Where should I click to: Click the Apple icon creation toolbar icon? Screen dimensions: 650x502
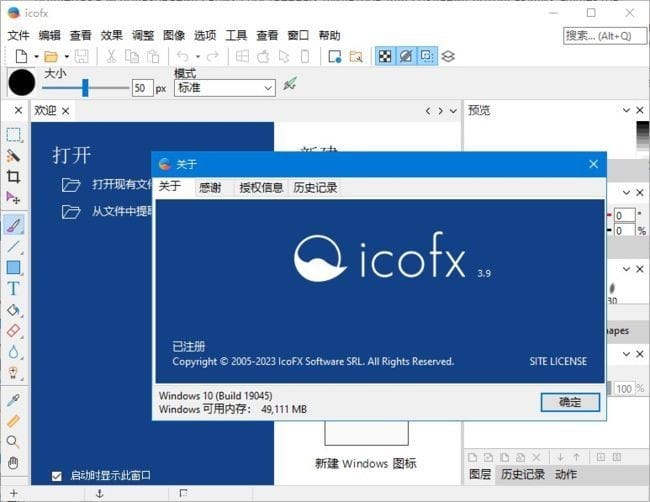coord(263,56)
